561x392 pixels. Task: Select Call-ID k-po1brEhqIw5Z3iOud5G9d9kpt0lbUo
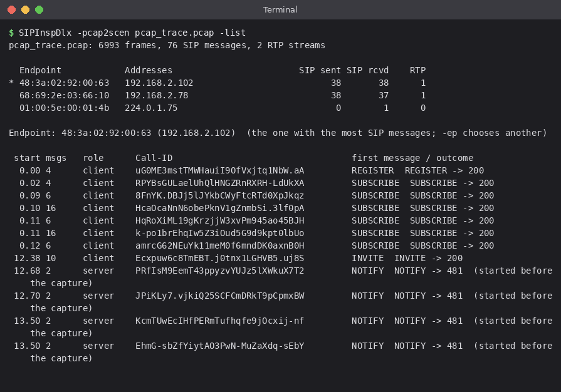click(219, 233)
